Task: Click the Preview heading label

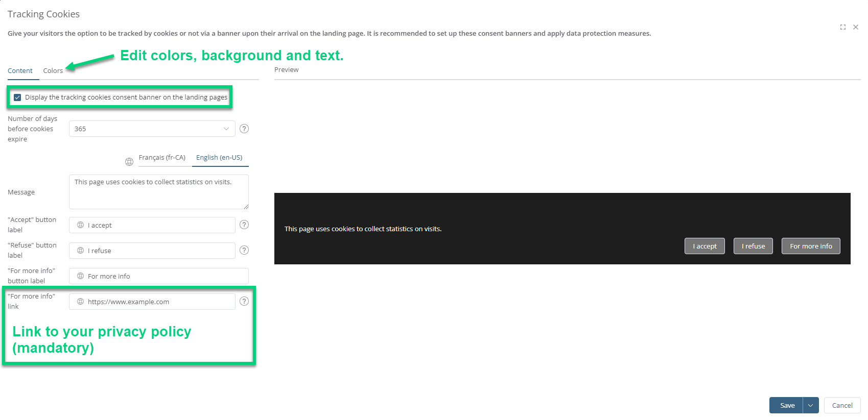Action: [286, 70]
